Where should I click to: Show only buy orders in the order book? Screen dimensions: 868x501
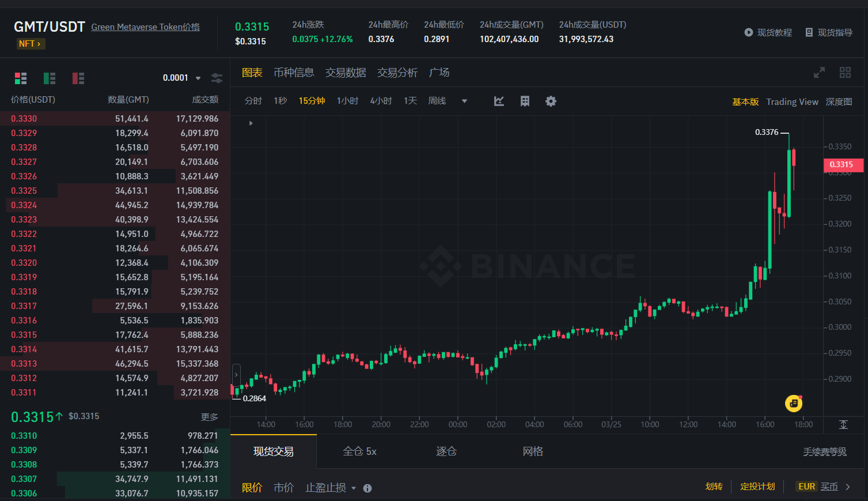click(x=49, y=78)
